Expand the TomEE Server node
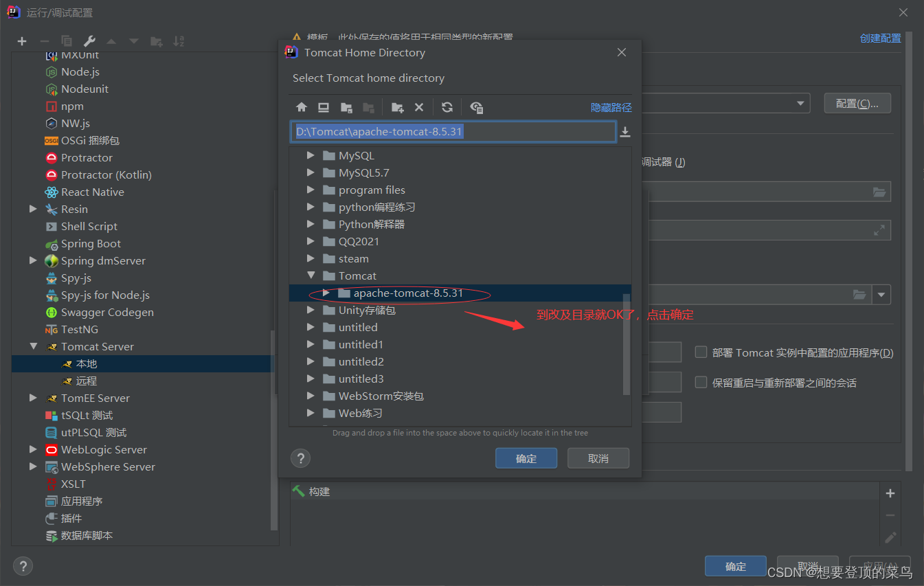 click(33, 398)
